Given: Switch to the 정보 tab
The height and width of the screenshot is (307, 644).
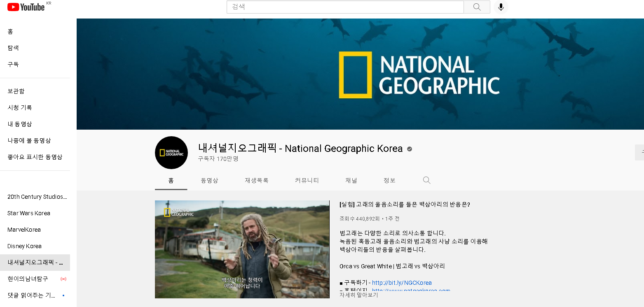Looking at the screenshot, I should coord(389,180).
